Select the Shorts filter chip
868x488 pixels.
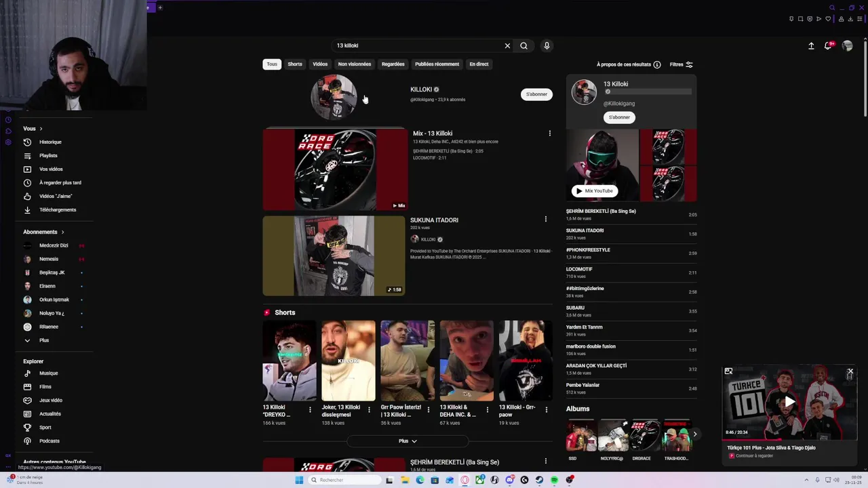295,64
